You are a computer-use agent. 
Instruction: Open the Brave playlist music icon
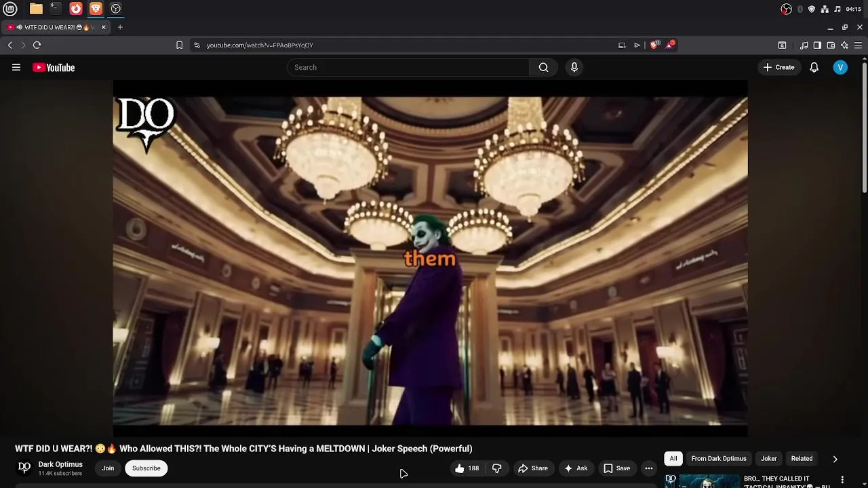(804, 45)
